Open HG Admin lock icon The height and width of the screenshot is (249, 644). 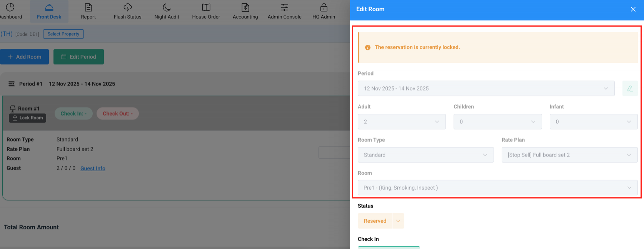pos(324,7)
